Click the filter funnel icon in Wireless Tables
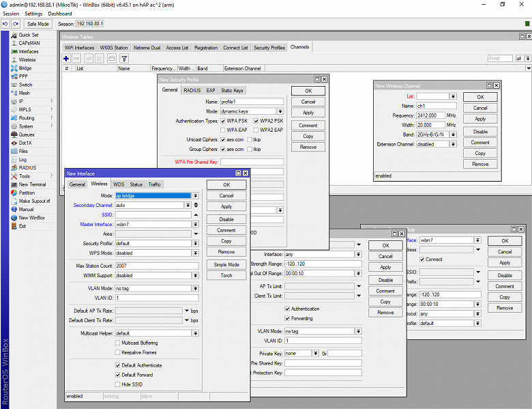532x409 pixels. pos(124,59)
